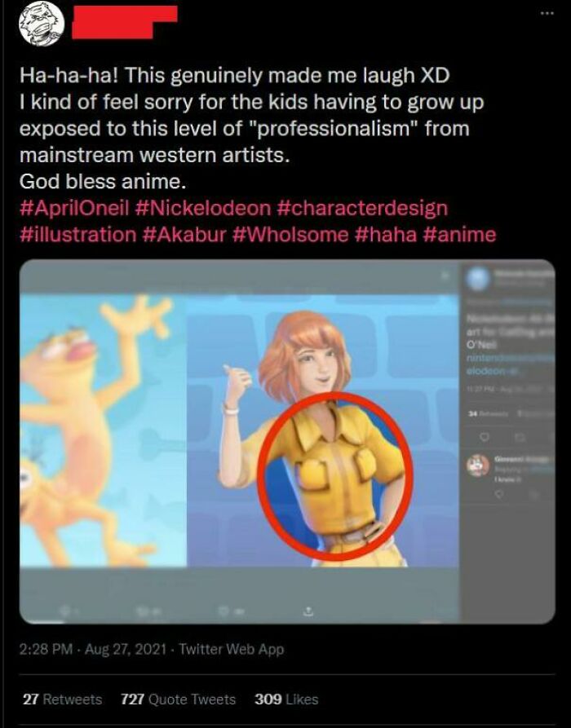Click the retweet icon in the nested tweet

tap(520, 437)
